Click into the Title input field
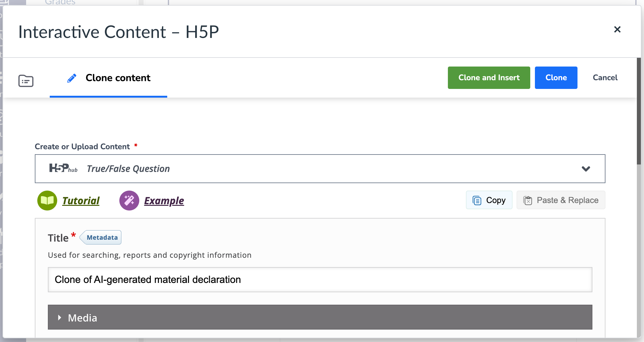Viewport: 644px width, 342px height. coord(320,280)
